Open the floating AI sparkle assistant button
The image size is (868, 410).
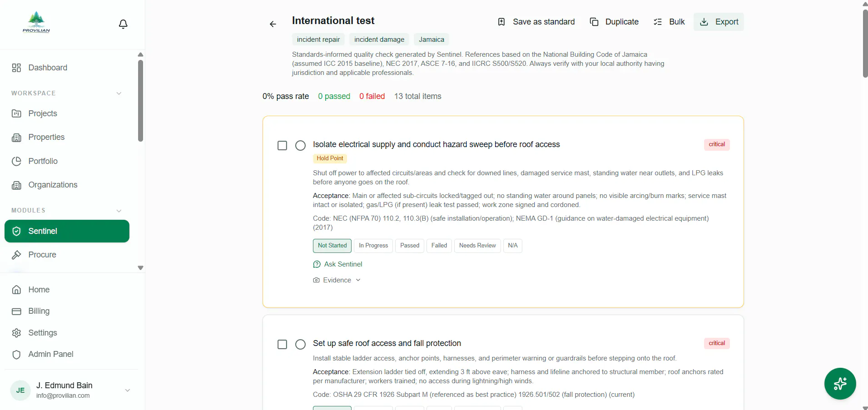click(x=840, y=384)
